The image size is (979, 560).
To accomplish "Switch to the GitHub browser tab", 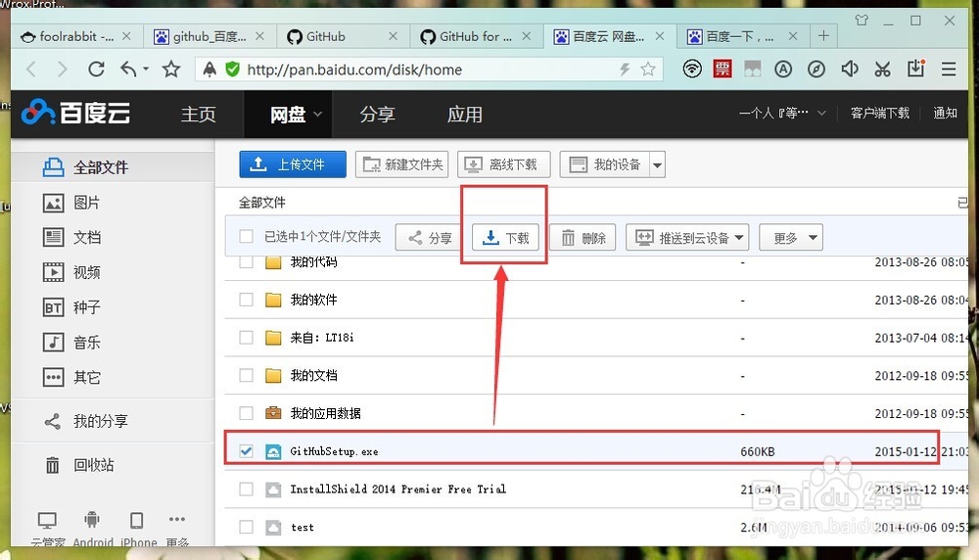I will [342, 36].
